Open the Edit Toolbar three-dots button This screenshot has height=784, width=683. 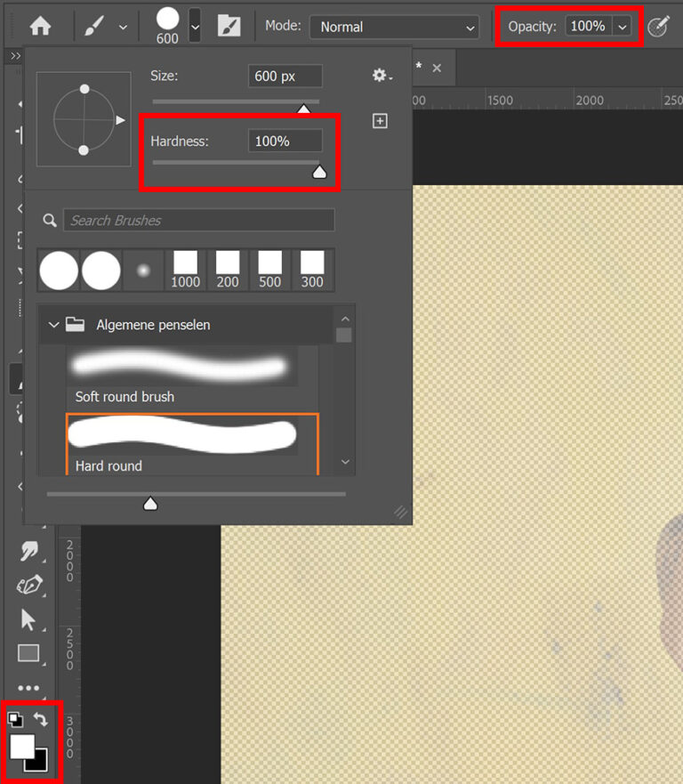coord(28,688)
